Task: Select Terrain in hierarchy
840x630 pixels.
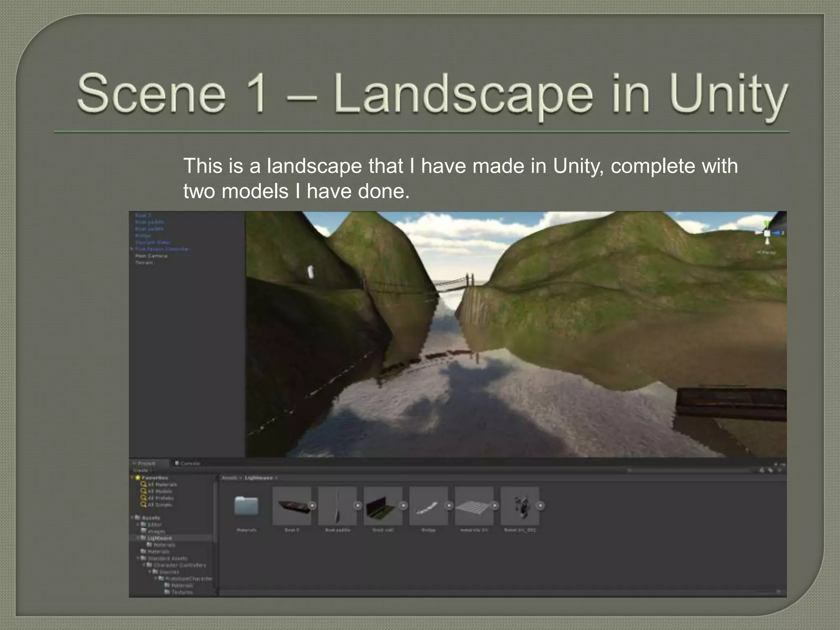Action: (144, 263)
